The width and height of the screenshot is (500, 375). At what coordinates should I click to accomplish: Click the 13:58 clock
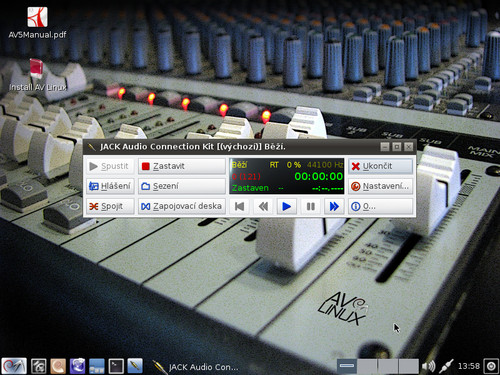[x=469, y=366]
